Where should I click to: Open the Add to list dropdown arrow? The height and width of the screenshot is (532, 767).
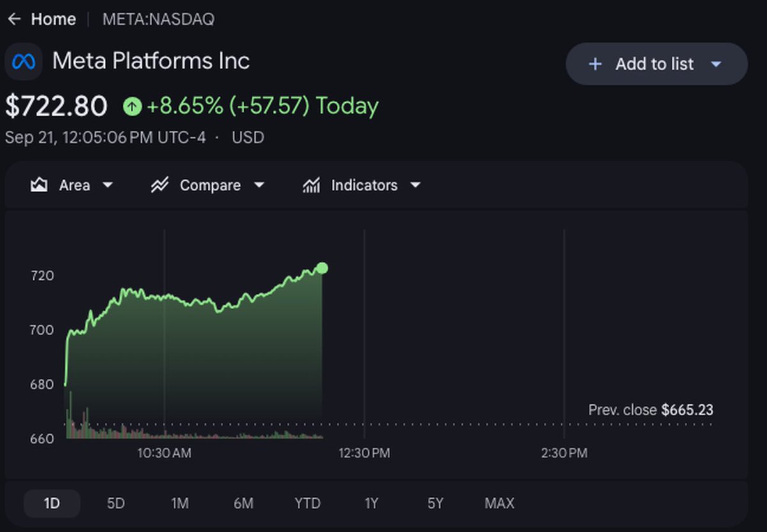coord(716,64)
